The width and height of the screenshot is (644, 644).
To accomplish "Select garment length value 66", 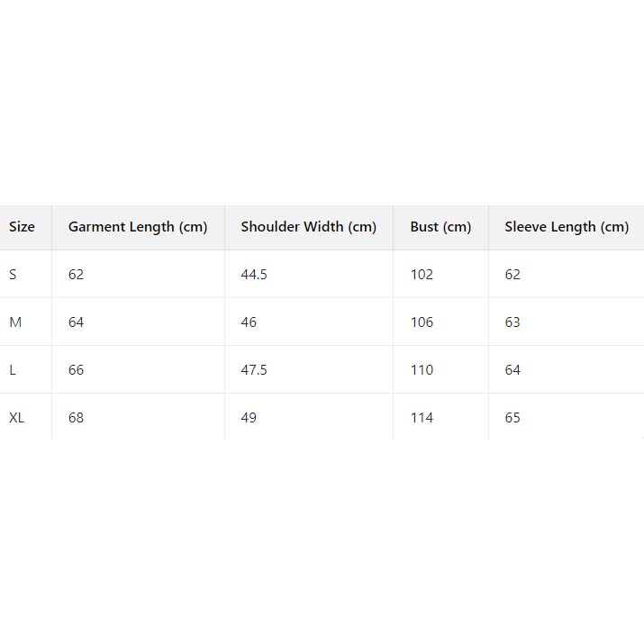I will point(76,370).
